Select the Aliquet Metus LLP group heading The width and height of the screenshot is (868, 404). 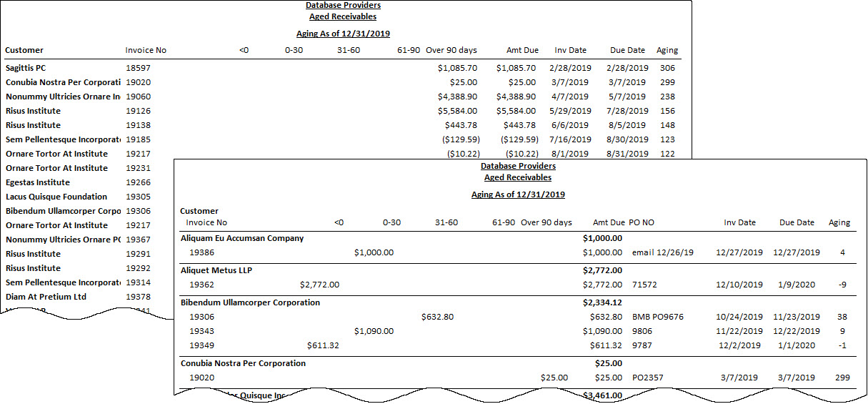(216, 270)
